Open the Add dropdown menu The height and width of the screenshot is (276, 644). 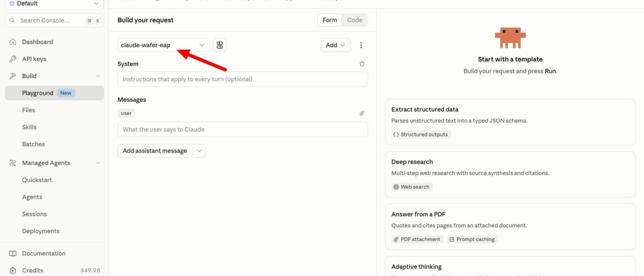(335, 45)
